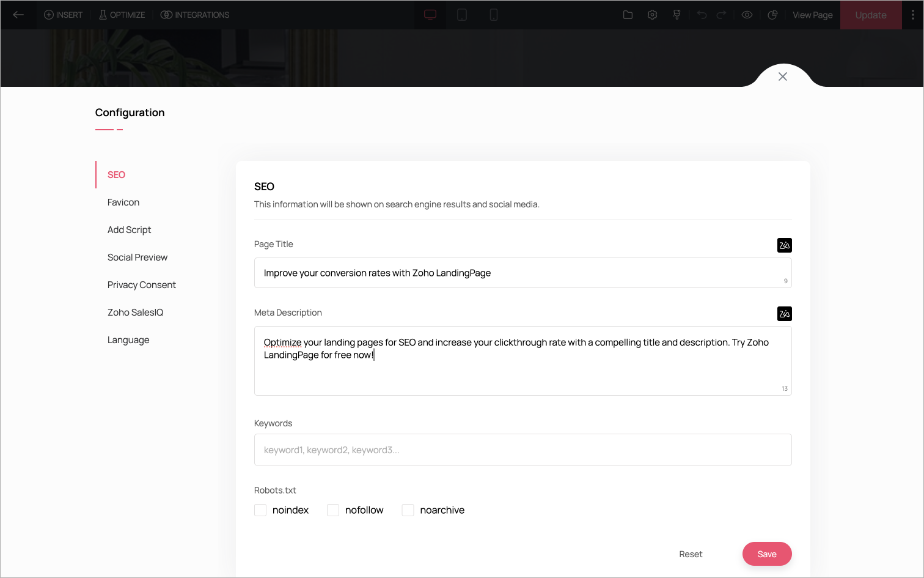This screenshot has width=924, height=578.
Task: Switch to tablet view icon
Action: tap(462, 15)
